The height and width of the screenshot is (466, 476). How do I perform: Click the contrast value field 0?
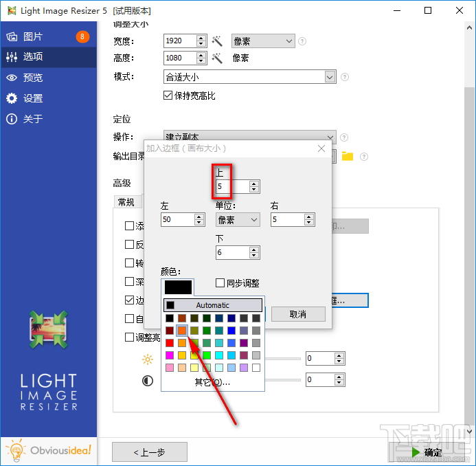coord(320,379)
